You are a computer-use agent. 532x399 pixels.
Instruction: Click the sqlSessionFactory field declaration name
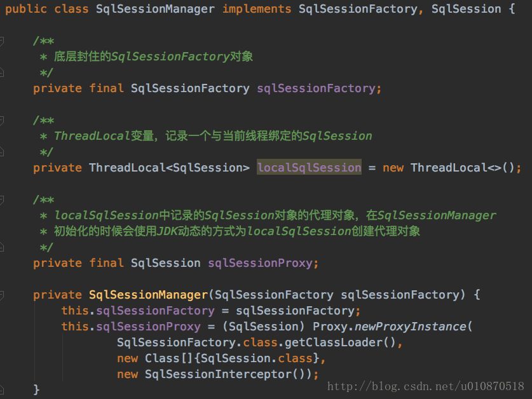click(x=317, y=88)
